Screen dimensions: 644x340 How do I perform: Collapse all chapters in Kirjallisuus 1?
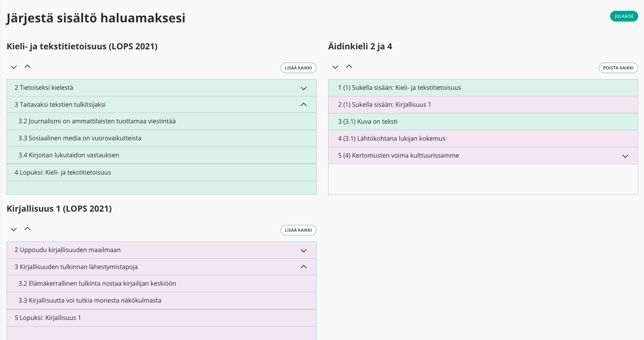28,229
